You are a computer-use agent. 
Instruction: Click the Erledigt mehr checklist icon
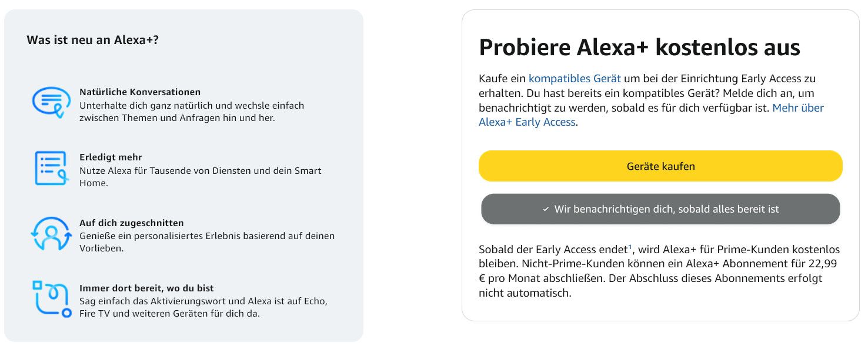51,168
